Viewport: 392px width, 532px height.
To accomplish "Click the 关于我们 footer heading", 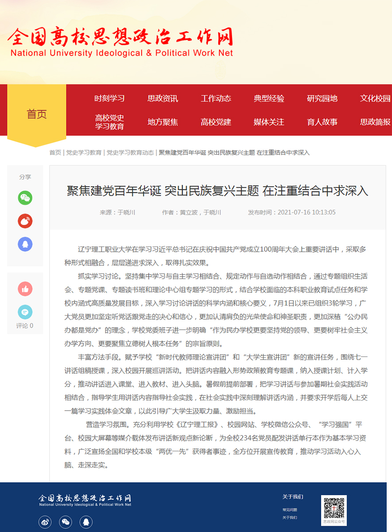I will click(x=293, y=497).
